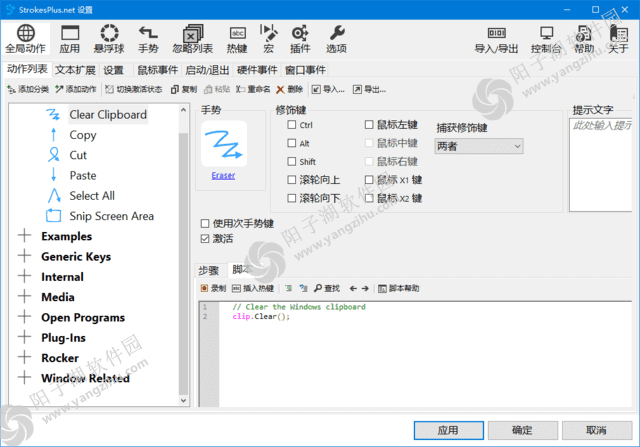
Task: Click the 粘贴 paste toolbar button
Action: click(217, 89)
